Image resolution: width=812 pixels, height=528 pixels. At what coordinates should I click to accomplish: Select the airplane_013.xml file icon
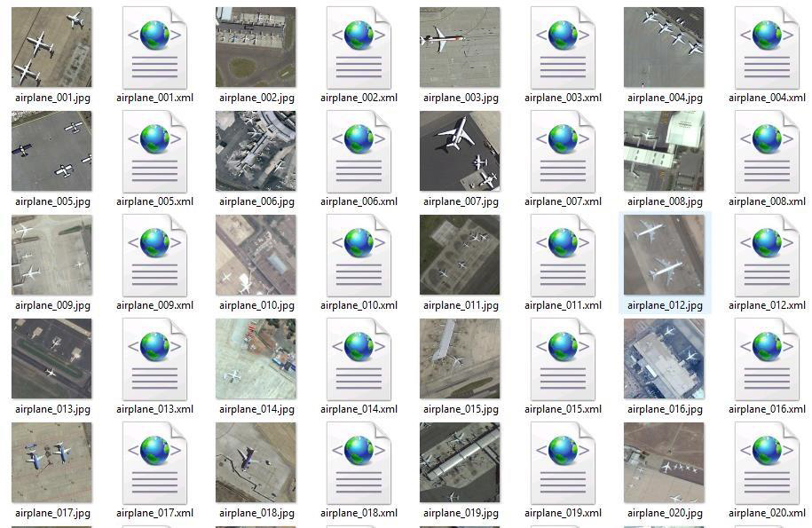154,359
